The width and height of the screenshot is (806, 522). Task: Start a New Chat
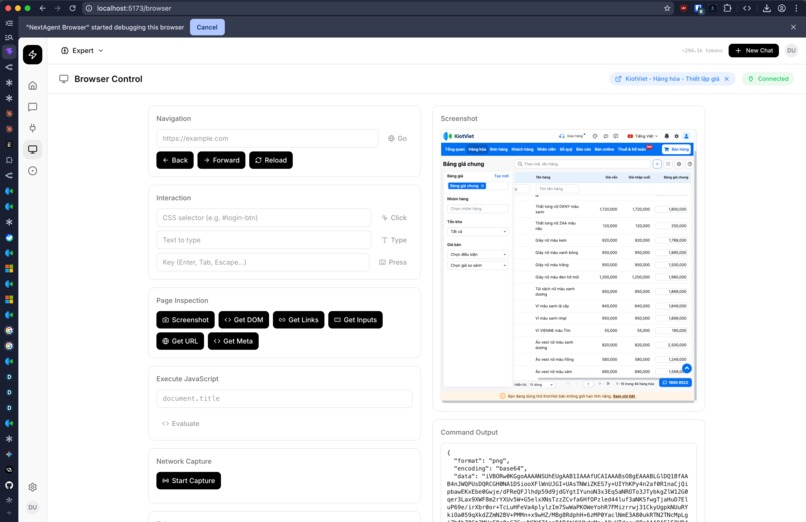pos(754,50)
